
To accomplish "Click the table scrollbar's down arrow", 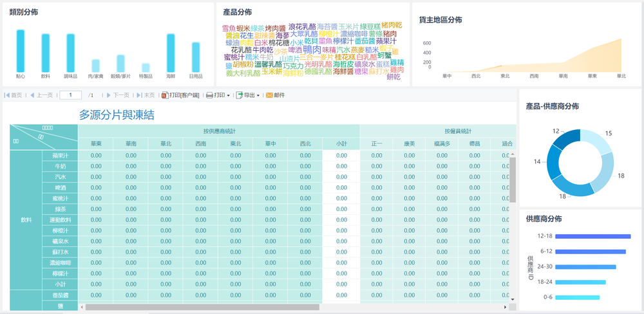I will 513,299.
